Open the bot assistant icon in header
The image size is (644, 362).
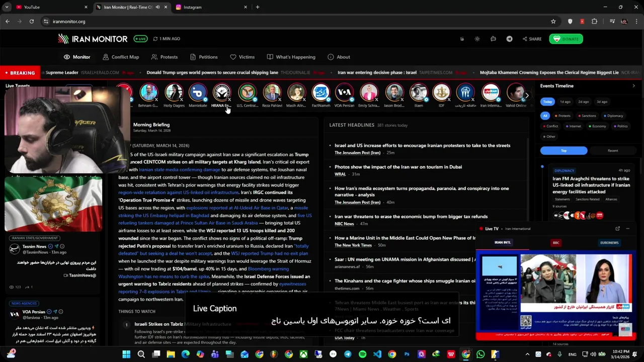(x=493, y=39)
